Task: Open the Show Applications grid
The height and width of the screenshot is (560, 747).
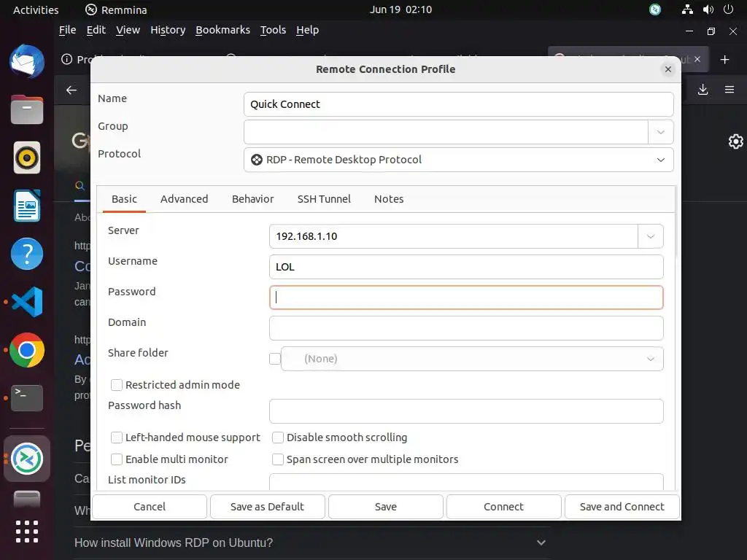Action: [x=27, y=532]
